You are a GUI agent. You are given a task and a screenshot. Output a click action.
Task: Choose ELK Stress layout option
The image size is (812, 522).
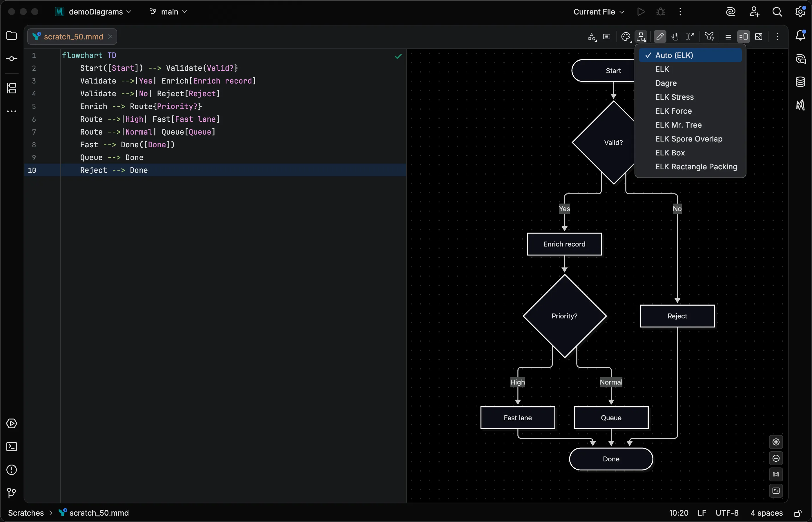coord(690,97)
